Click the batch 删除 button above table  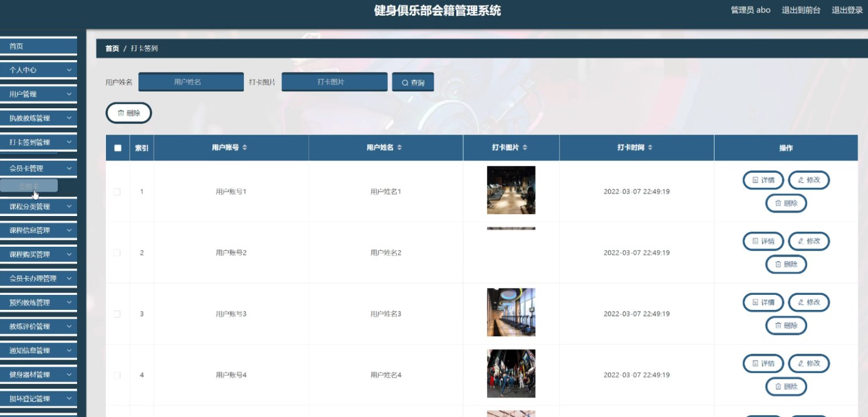click(x=128, y=113)
